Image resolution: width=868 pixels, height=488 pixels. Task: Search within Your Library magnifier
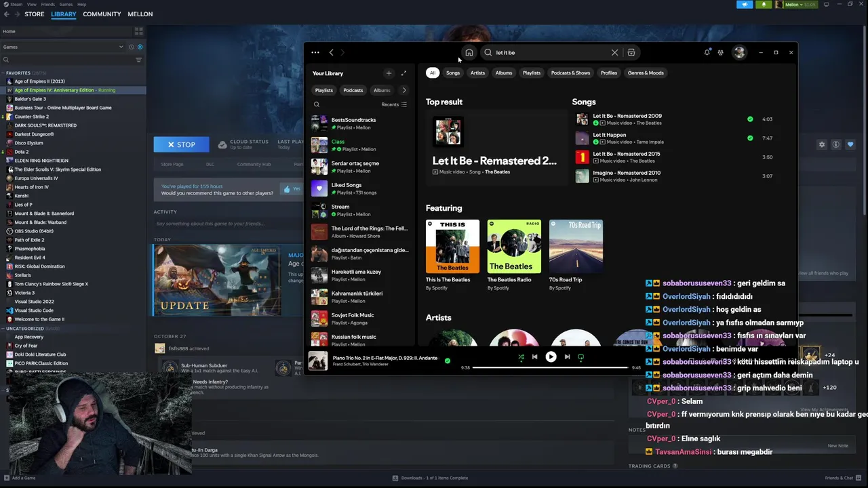tap(317, 104)
